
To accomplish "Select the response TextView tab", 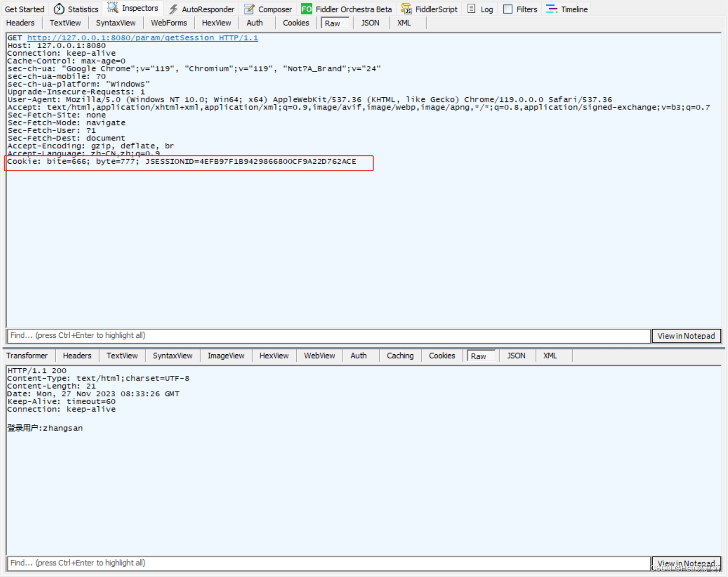I will (122, 356).
